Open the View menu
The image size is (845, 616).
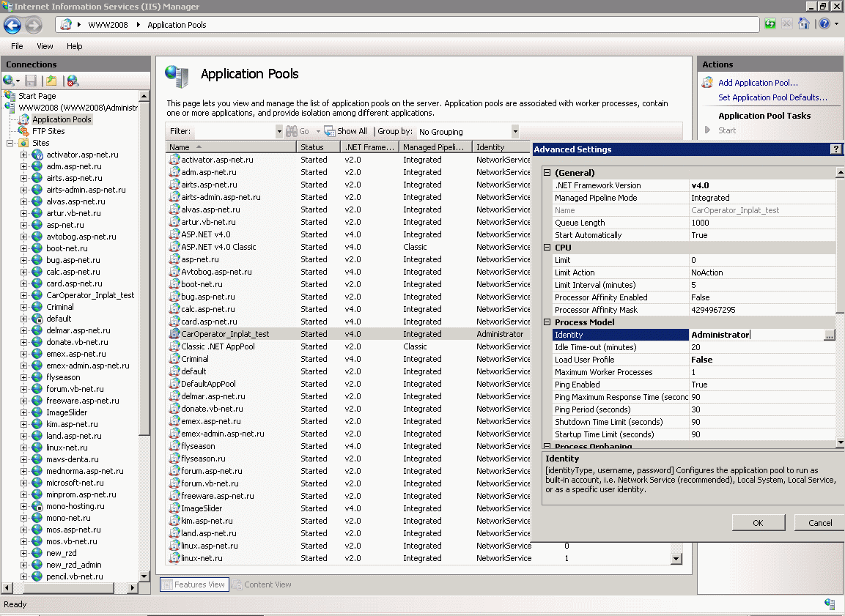(x=45, y=45)
